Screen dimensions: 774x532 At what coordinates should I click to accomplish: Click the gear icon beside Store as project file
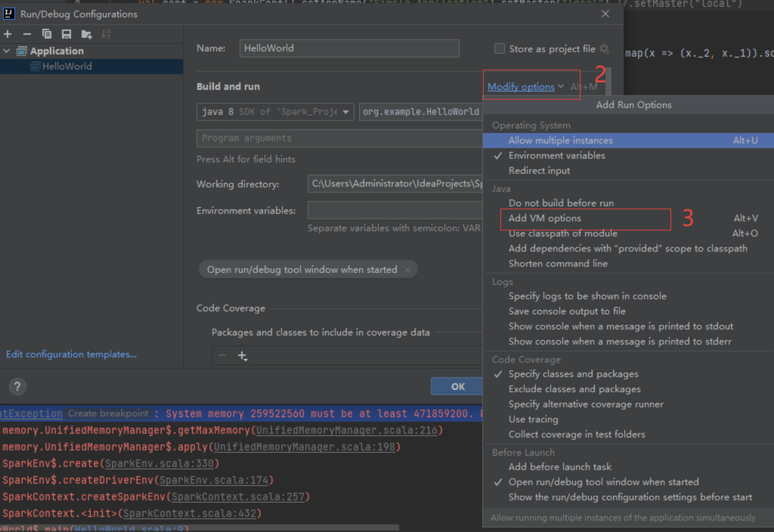coord(604,49)
